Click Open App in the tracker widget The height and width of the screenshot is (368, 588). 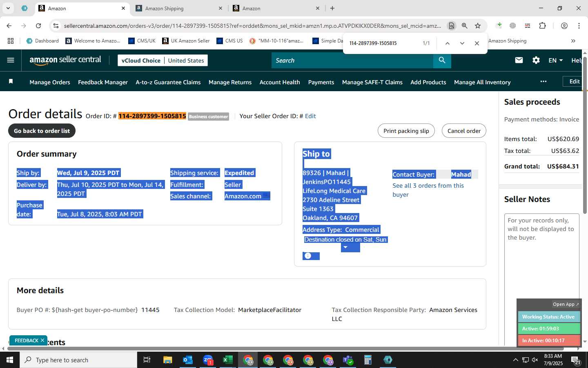tap(566, 304)
